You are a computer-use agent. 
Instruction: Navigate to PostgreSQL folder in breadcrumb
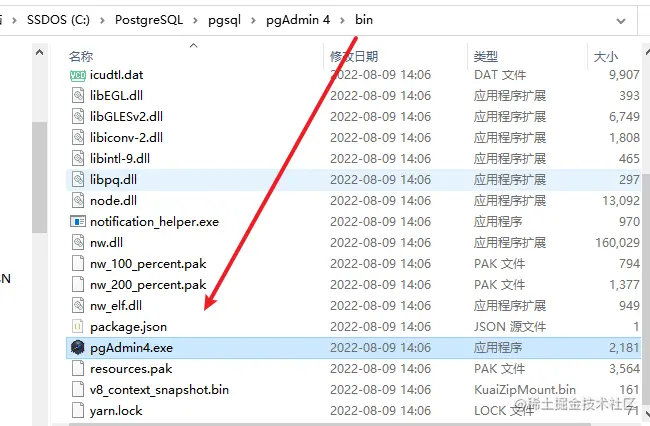tap(149, 20)
